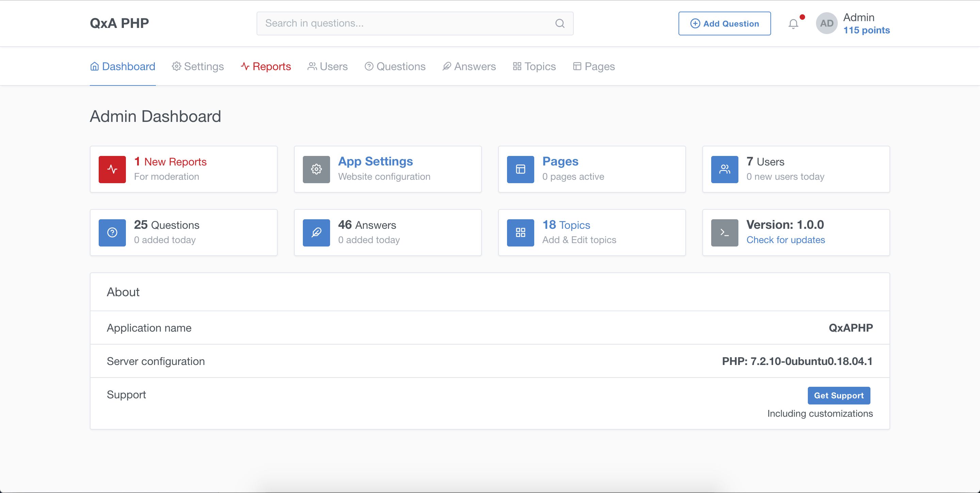Click the blue Pages layout icon
The height and width of the screenshot is (493, 980).
coord(520,170)
